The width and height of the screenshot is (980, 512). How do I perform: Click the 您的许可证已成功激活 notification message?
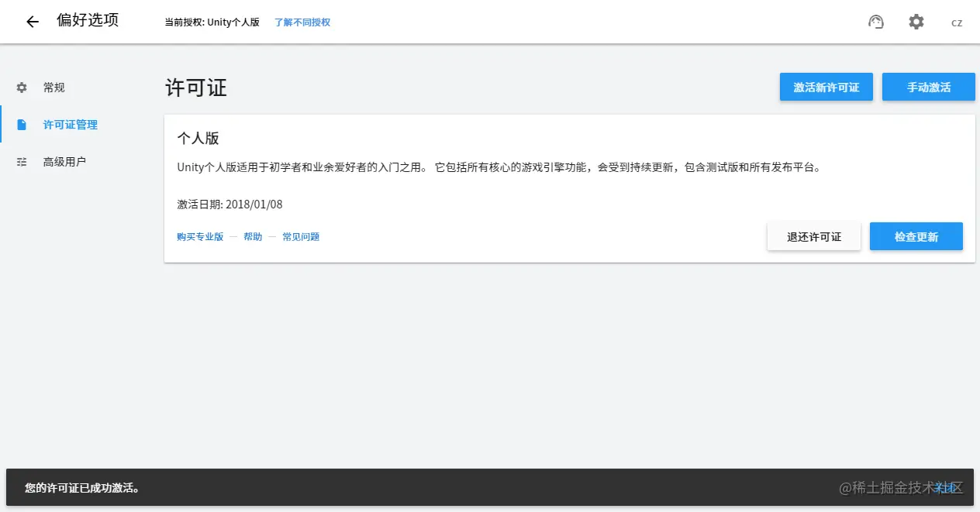click(82, 488)
